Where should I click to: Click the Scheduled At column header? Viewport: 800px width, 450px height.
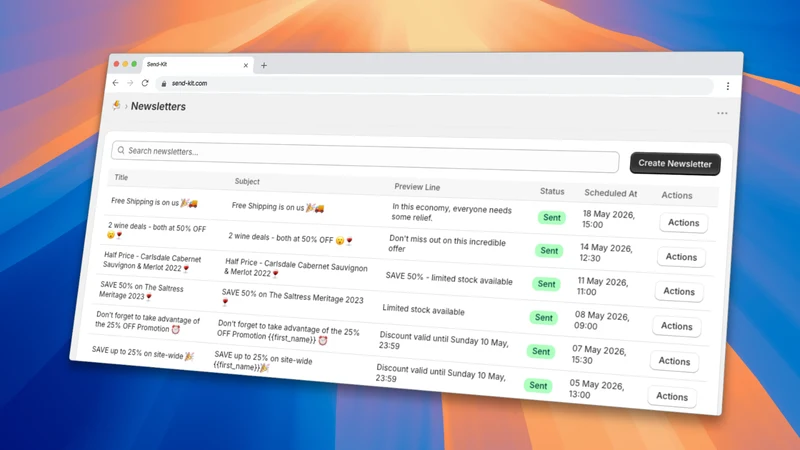[x=611, y=193]
